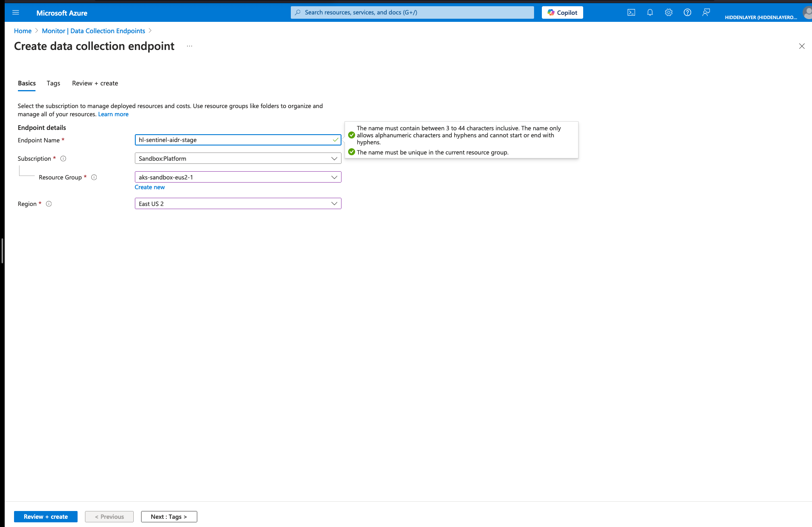Switch to the Review + create tab
The image size is (812, 527).
pyautogui.click(x=95, y=83)
